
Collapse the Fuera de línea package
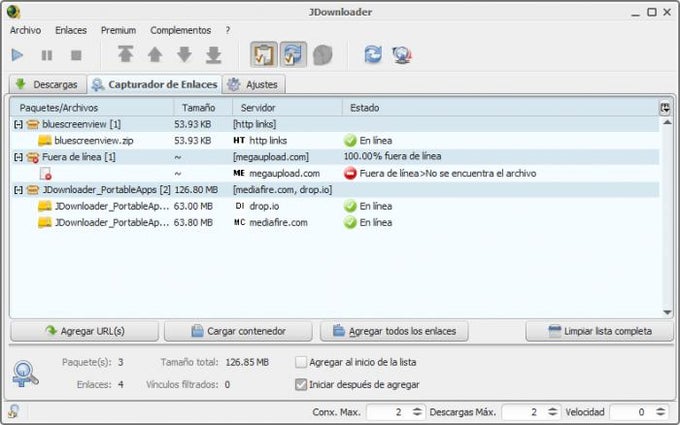pyautogui.click(x=18, y=157)
